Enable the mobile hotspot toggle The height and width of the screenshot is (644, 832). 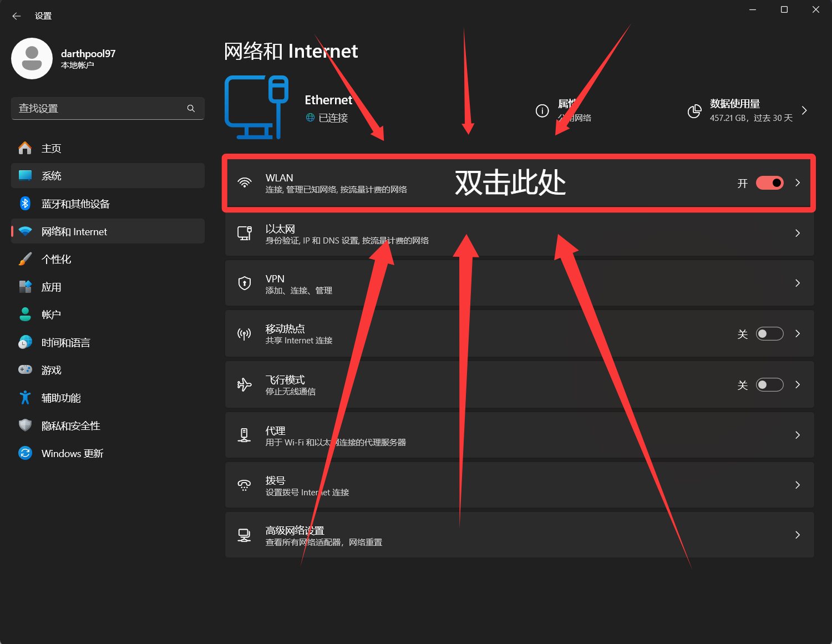pos(769,334)
